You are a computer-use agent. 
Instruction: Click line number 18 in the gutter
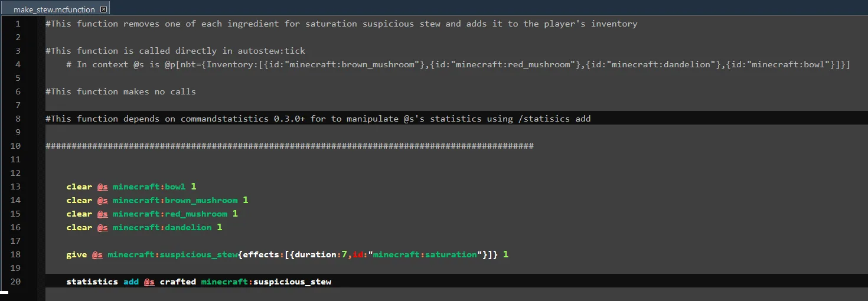15,254
